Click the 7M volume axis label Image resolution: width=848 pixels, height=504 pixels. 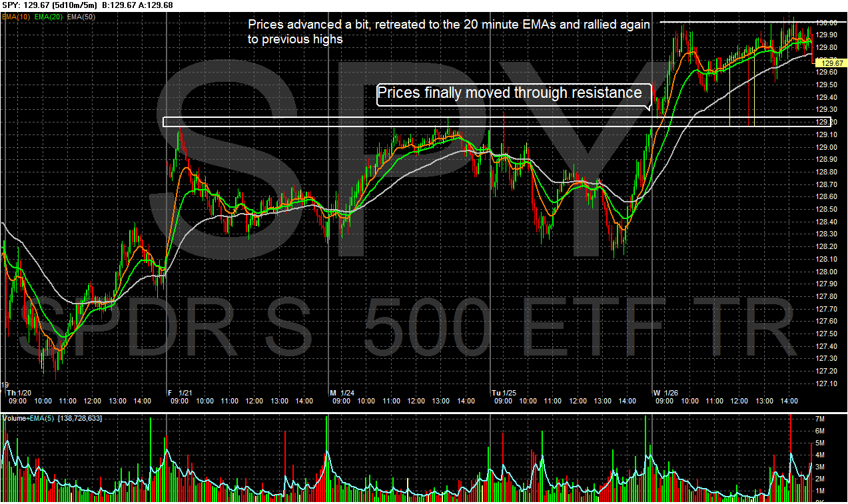pyautogui.click(x=821, y=419)
